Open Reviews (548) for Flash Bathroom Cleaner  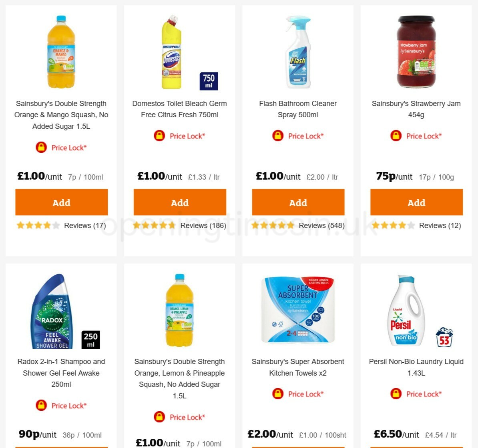point(321,225)
